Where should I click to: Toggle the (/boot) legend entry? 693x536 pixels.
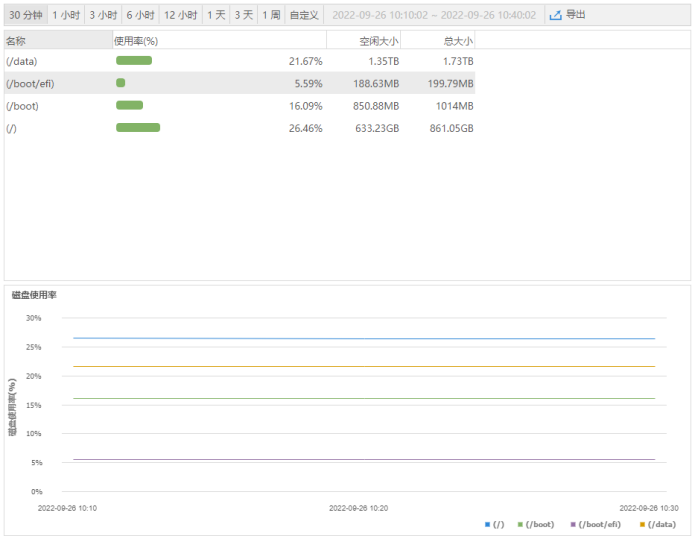point(535,524)
